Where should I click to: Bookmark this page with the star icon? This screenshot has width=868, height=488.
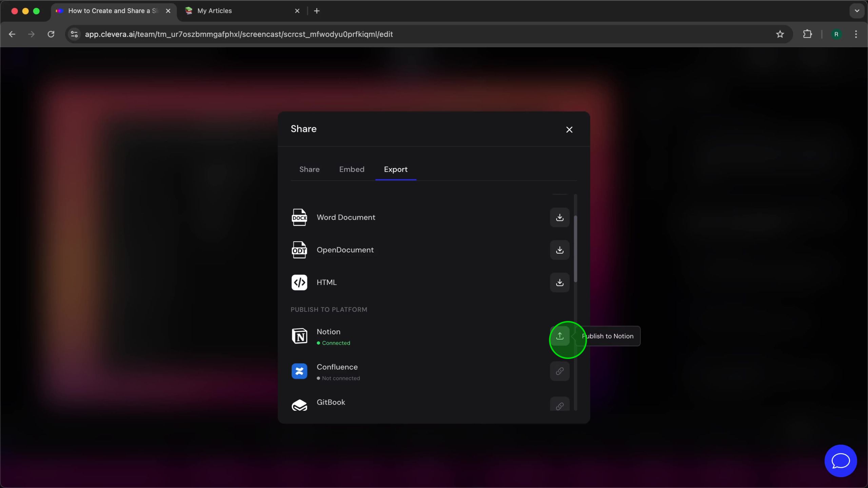click(x=780, y=34)
